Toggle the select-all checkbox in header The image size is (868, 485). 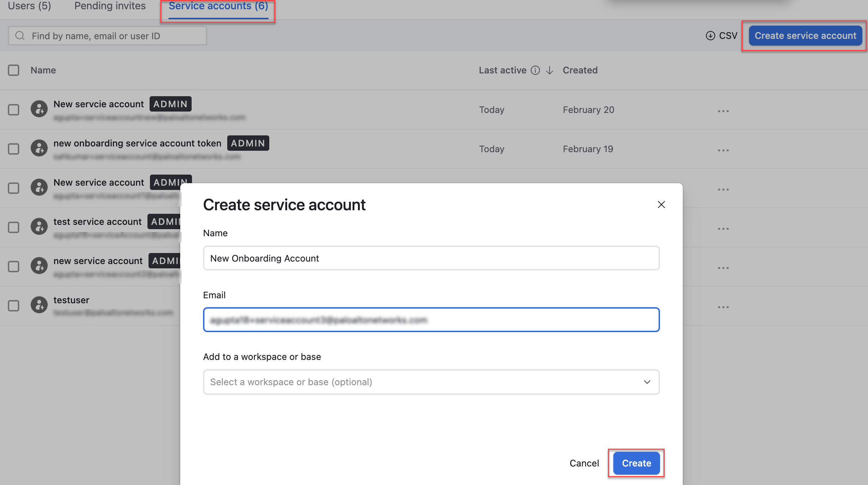click(x=14, y=70)
